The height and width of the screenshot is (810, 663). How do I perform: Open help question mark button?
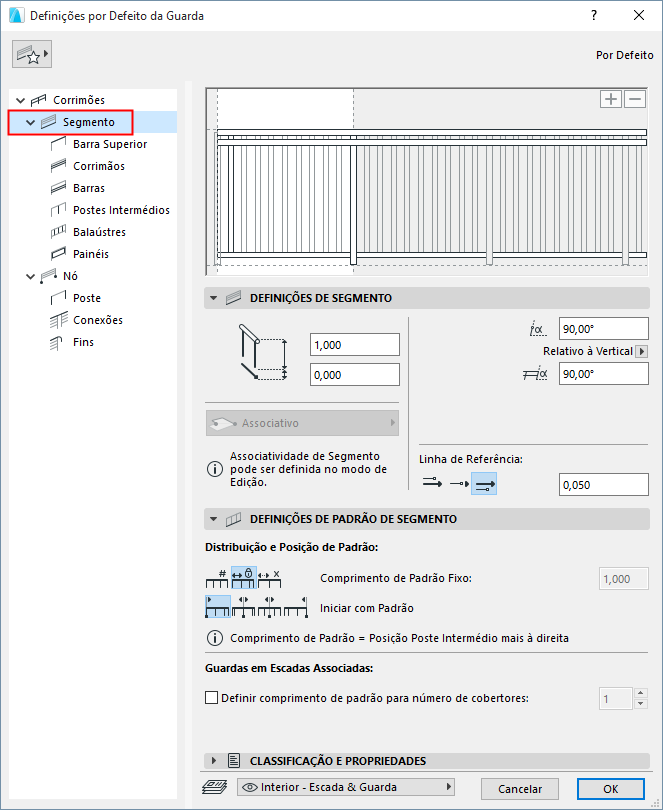[594, 15]
